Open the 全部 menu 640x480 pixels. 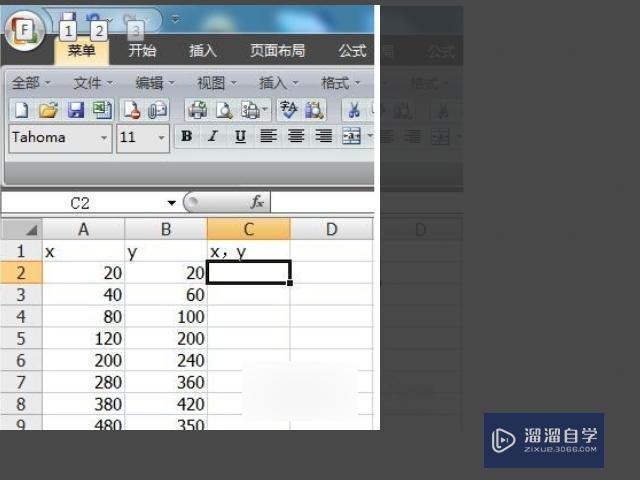[31, 83]
